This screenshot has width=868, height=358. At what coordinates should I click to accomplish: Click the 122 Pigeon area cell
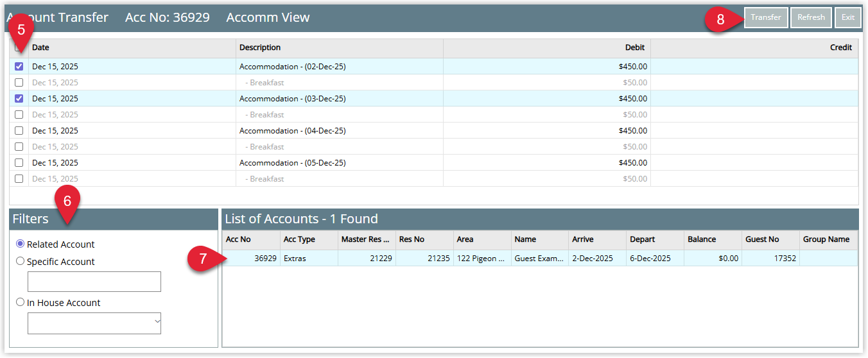pyautogui.click(x=482, y=258)
